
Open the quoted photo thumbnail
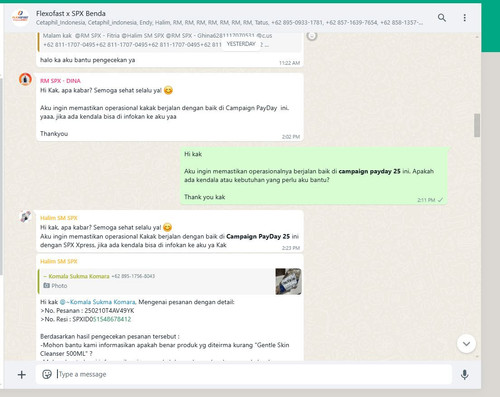[288, 281]
